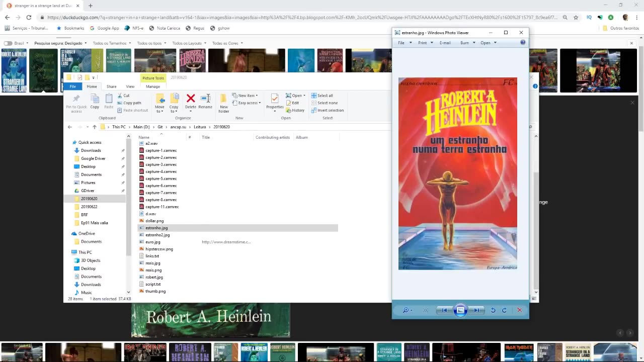644x362 pixels.
Task: Open the Nota Carioca bookmark
Action: [164, 28]
